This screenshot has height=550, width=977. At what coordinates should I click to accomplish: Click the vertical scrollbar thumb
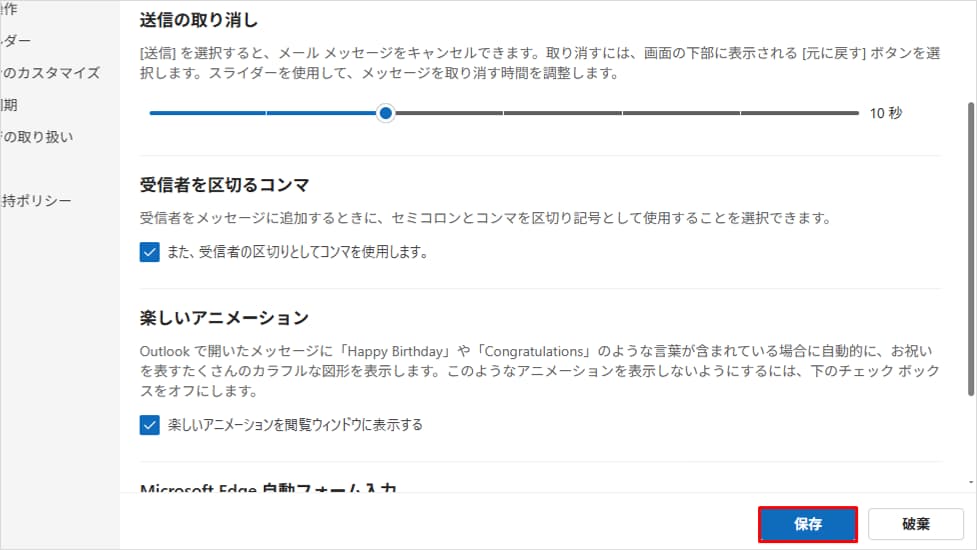[970, 249]
